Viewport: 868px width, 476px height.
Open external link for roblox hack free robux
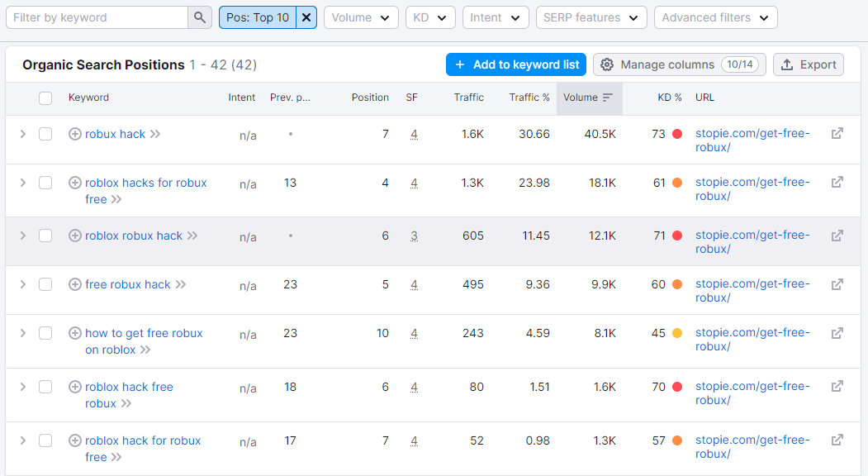pos(837,386)
